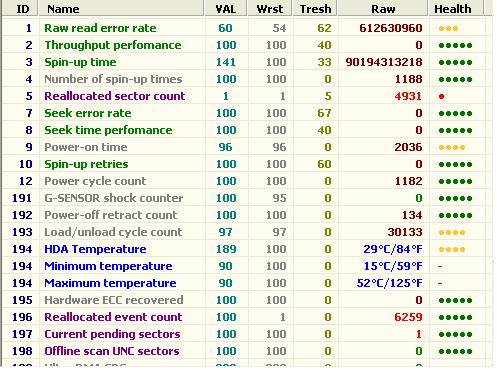Click raw value 30133
This screenshot has width=497, height=370.
(405, 232)
